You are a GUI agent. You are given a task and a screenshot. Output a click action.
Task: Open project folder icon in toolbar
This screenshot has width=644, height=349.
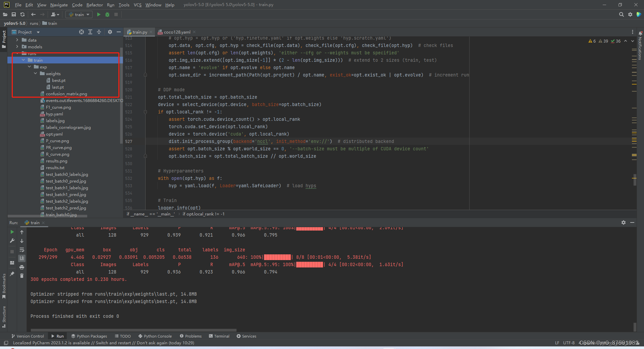[5, 14]
